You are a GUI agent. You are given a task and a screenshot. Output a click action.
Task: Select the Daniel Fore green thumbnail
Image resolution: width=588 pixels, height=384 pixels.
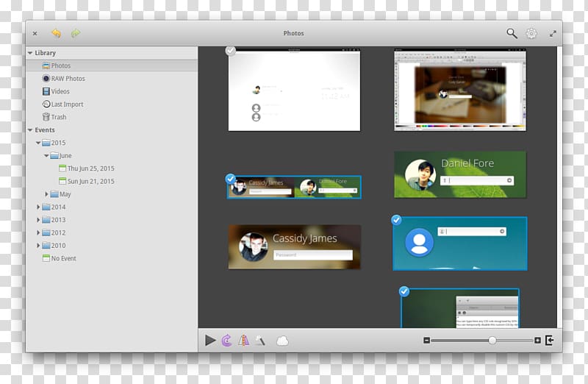[460, 174]
